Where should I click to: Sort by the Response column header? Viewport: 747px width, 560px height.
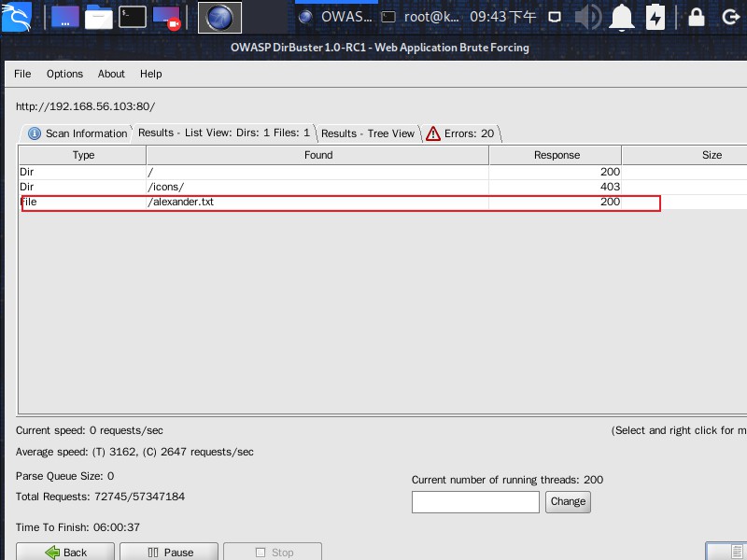click(556, 155)
